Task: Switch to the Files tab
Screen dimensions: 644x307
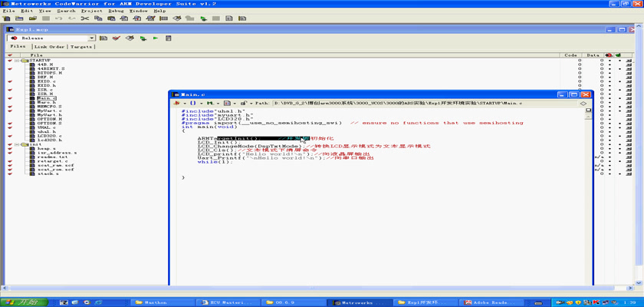Action: point(18,47)
